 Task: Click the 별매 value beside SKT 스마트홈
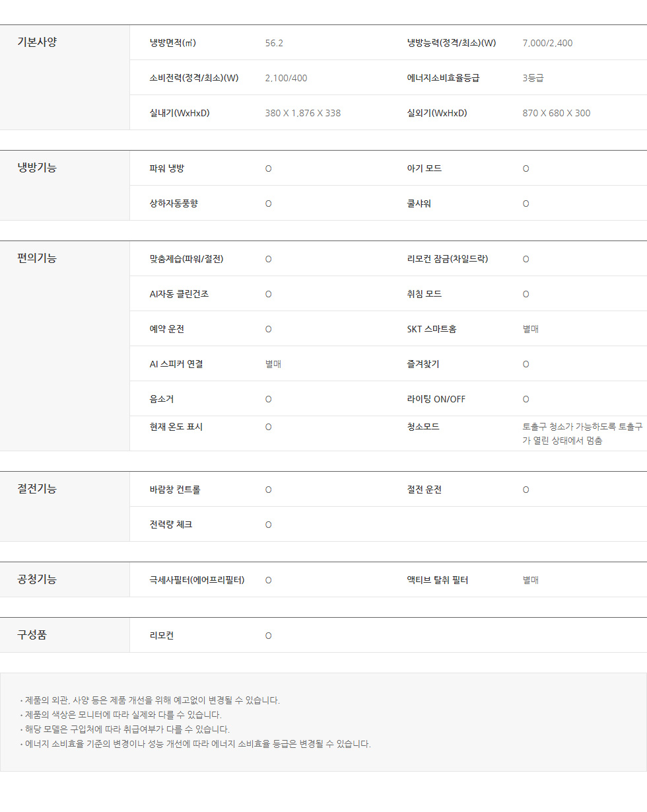click(530, 329)
